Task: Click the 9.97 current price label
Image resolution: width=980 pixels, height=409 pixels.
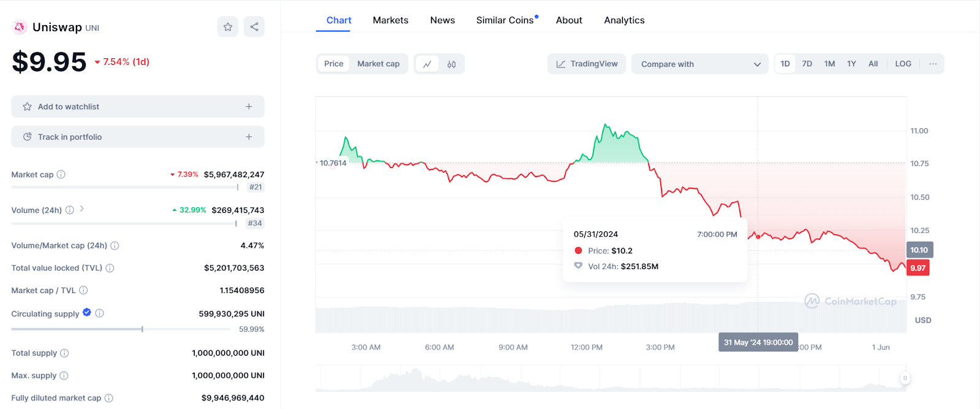Action: tap(918, 268)
